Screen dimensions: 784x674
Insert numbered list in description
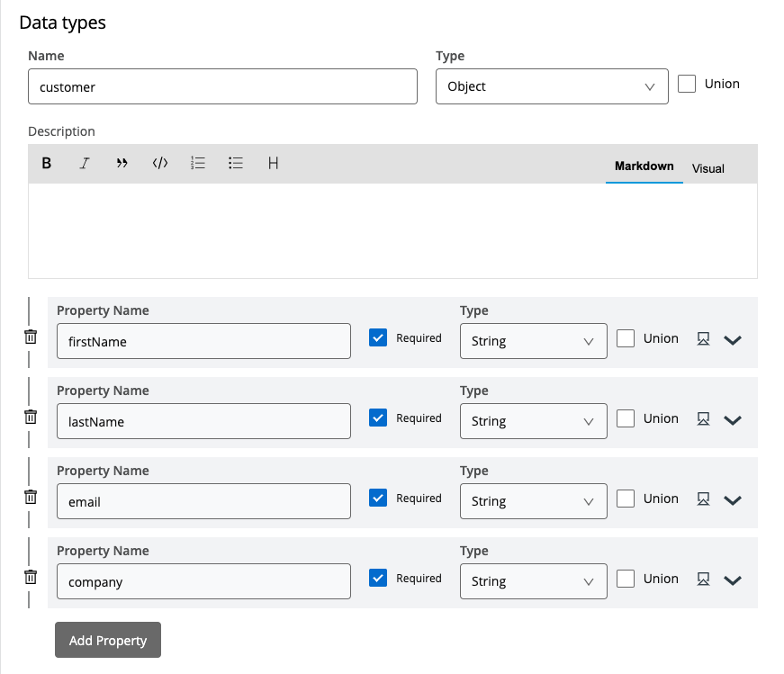pyautogui.click(x=198, y=163)
